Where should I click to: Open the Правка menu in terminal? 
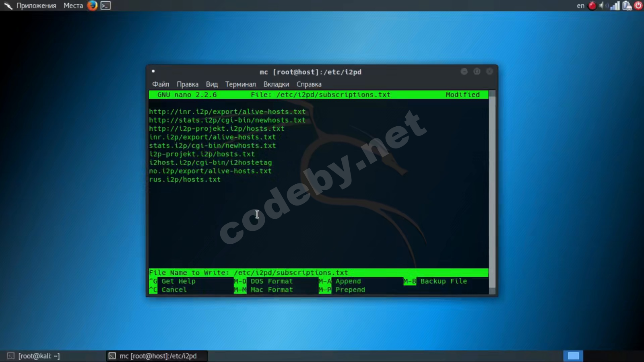188,84
